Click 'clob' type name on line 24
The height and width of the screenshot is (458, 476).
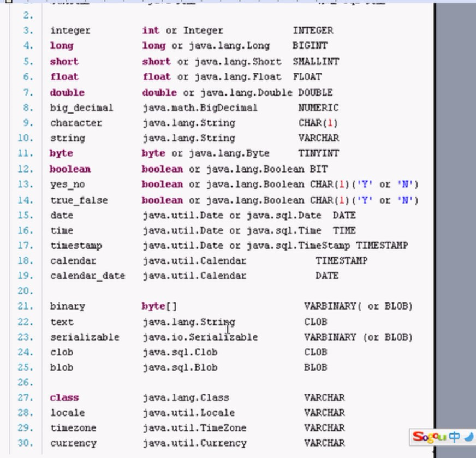(62, 352)
